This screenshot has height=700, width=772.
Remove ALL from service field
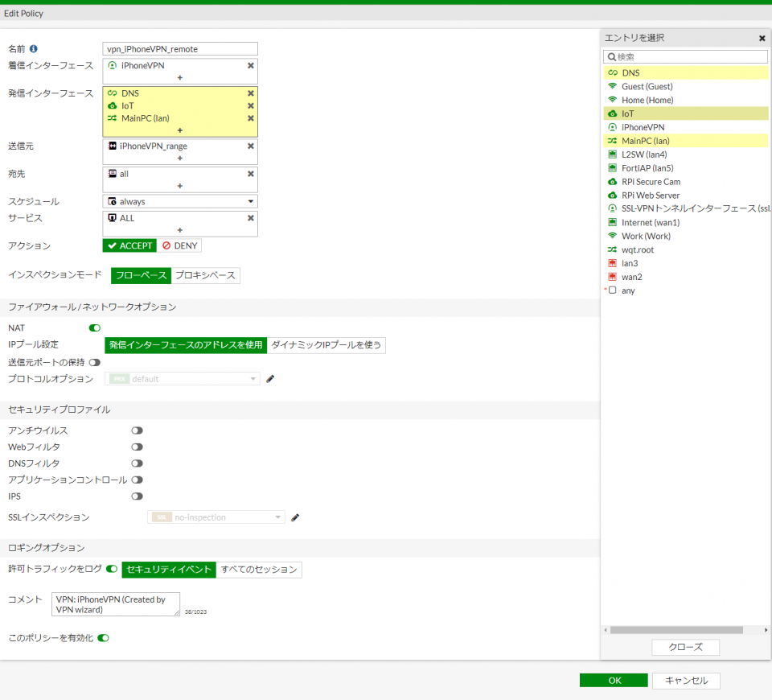coord(251,218)
